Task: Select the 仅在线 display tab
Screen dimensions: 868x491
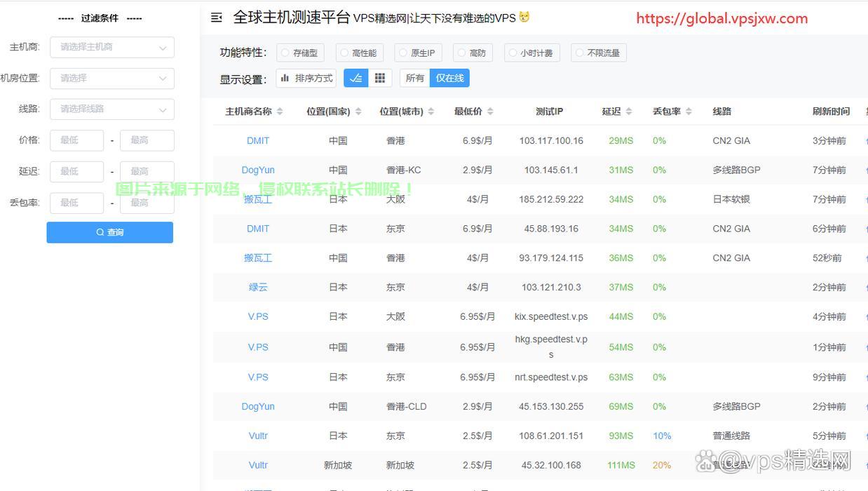Action: 449,78
